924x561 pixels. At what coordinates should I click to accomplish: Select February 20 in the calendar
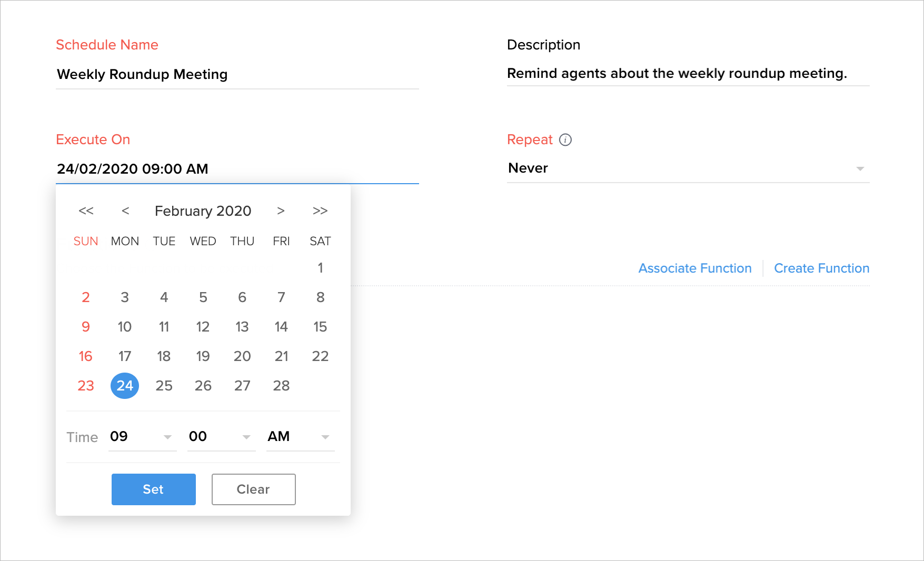(x=242, y=356)
